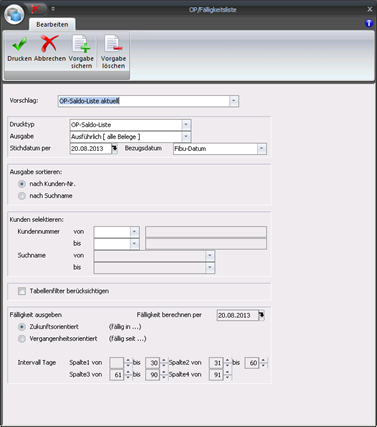Expand Kundennummer von dropdown
The height and width of the screenshot is (427, 377).
135,232
